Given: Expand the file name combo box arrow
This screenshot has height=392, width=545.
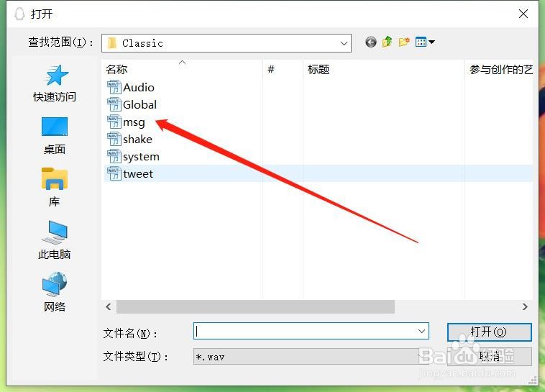Looking at the screenshot, I should (421, 331).
